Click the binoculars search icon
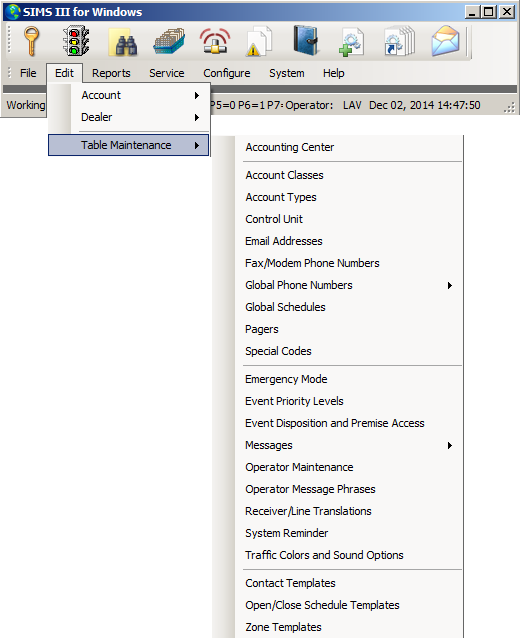This screenshot has height=638, width=520. click(123, 42)
